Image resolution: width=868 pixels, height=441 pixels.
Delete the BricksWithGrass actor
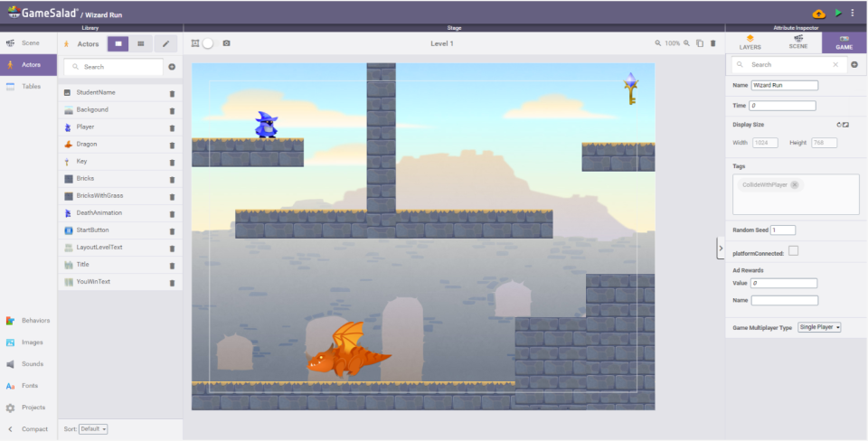172,196
